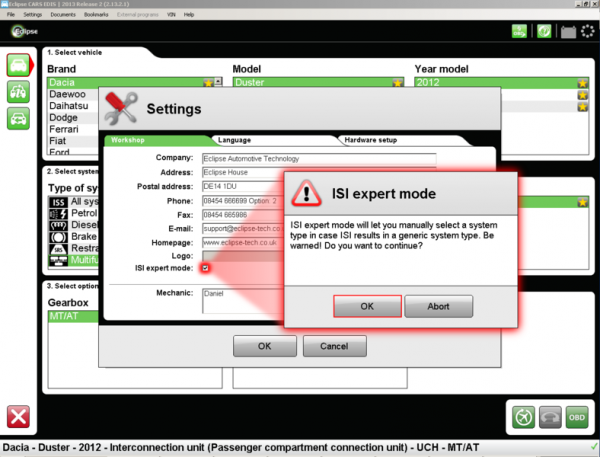This screenshot has height=457, width=600.
Task: Click the Fax input field
Action: pos(243,215)
